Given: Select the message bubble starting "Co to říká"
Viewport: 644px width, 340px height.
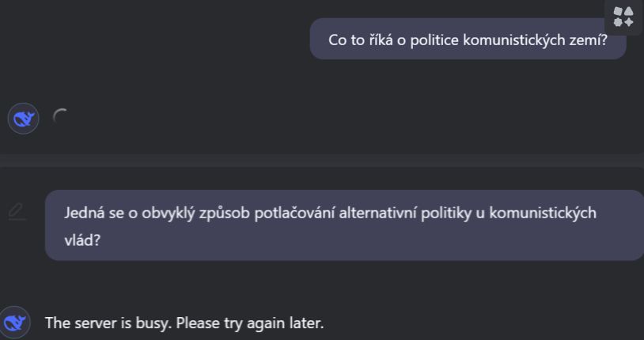Looking at the screenshot, I should point(468,40).
